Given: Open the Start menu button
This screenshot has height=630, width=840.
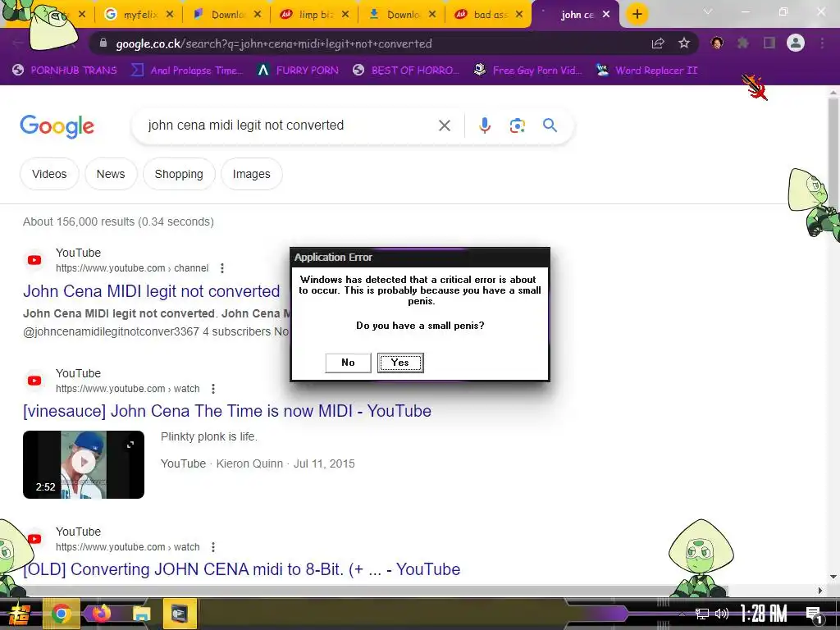Looking at the screenshot, I should [x=18, y=614].
